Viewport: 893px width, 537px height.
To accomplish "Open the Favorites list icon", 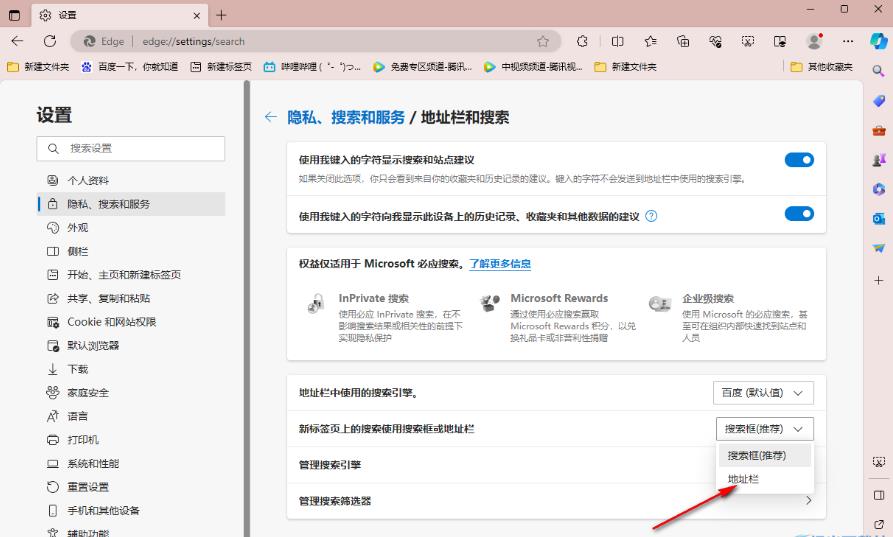I will [x=650, y=41].
